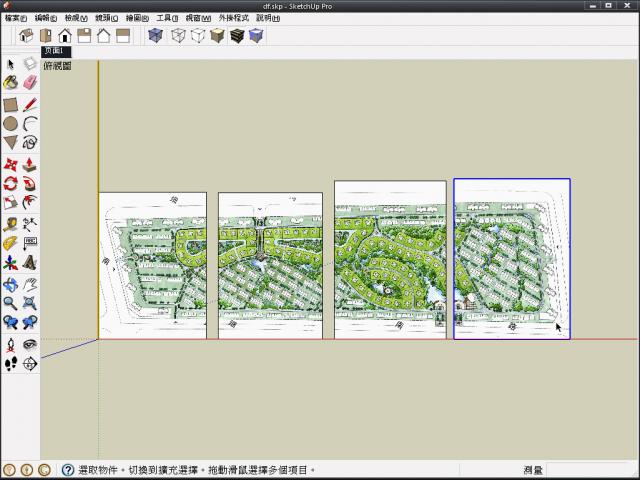
Task: Expand the 視窗 (Window) menu
Action: point(198,18)
